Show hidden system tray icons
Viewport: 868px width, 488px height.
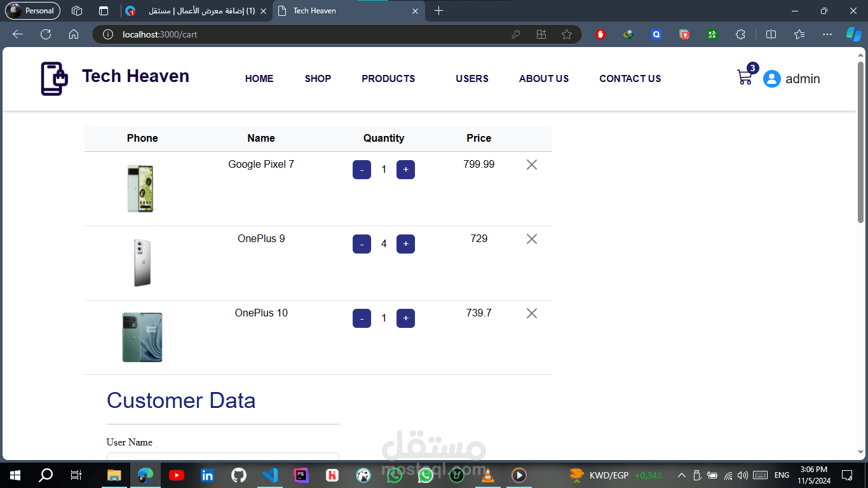tap(681, 475)
